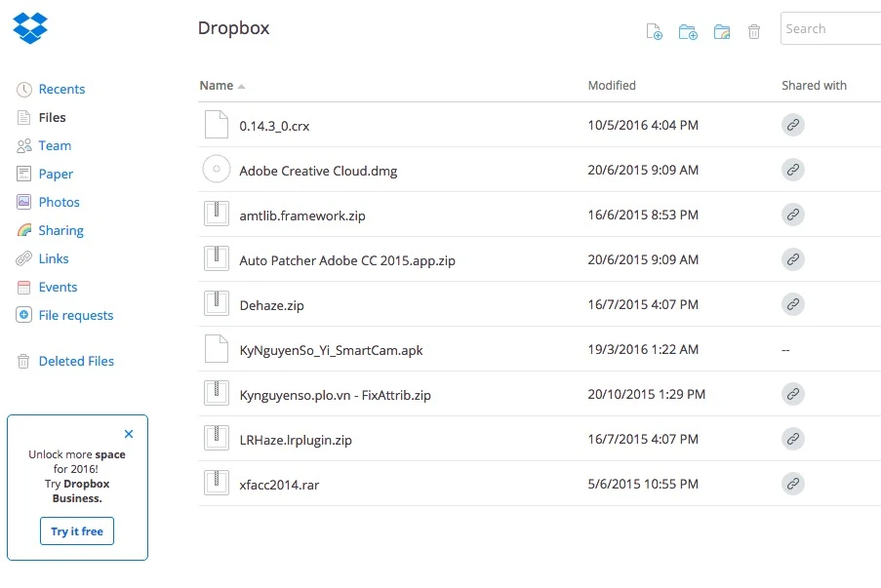Click the new folder icon

[688, 31]
